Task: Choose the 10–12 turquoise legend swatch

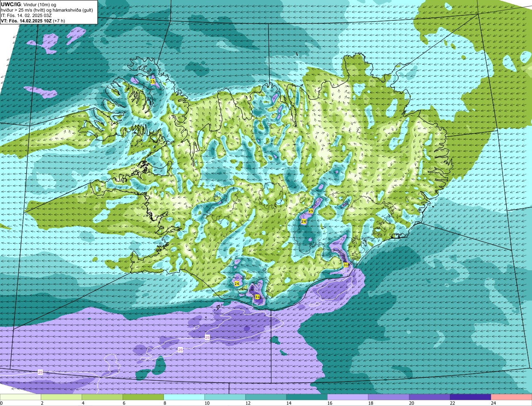Action: (x=225, y=397)
